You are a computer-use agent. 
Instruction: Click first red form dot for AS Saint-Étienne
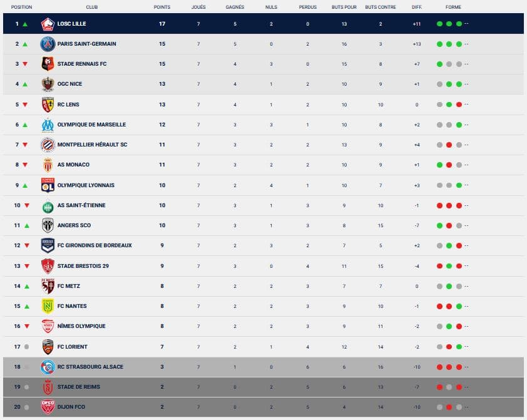439,206
